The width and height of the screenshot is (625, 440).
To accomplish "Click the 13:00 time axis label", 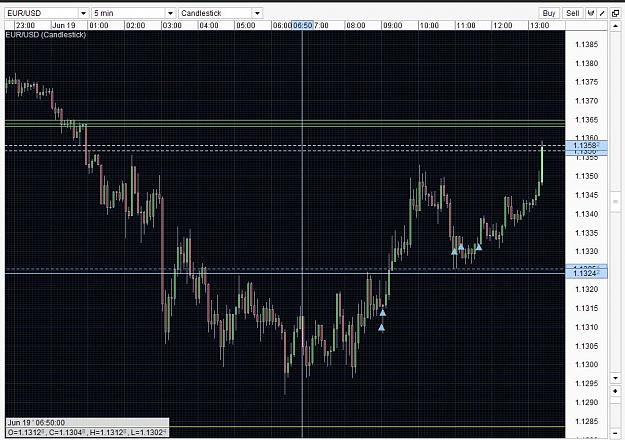I will point(540,26).
